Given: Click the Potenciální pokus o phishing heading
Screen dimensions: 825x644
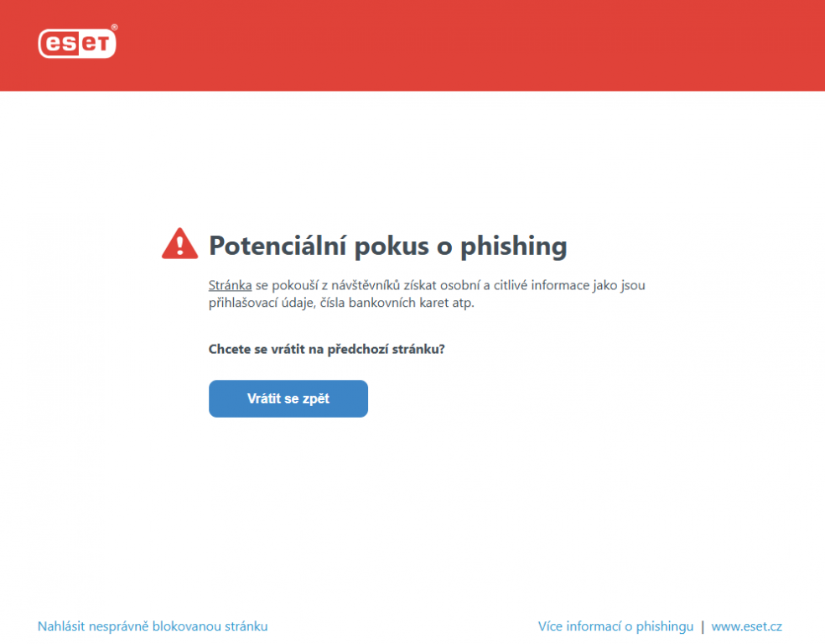Looking at the screenshot, I should 388,246.
